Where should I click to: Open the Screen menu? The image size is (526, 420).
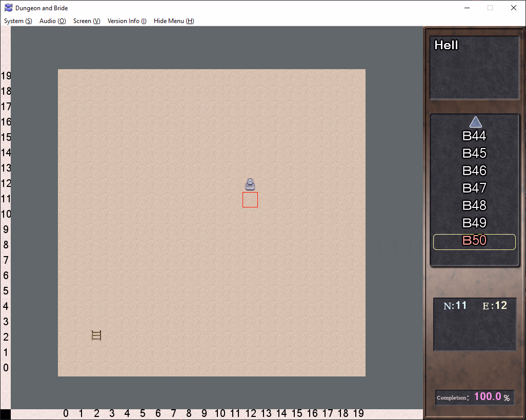[87, 21]
